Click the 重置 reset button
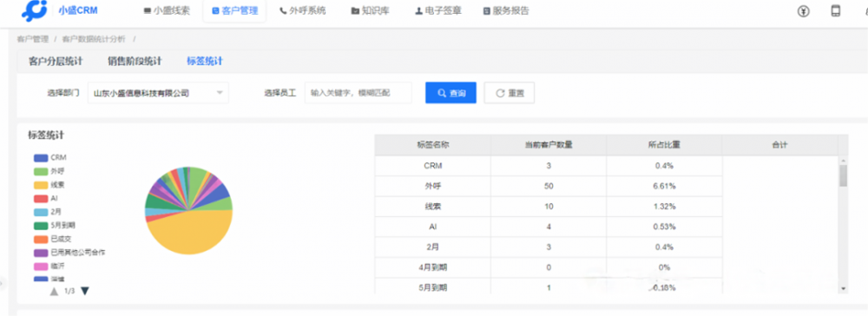 510,93
